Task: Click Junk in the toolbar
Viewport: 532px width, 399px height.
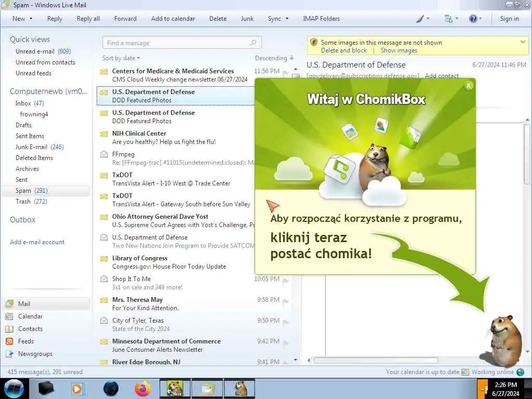Action: point(247,19)
